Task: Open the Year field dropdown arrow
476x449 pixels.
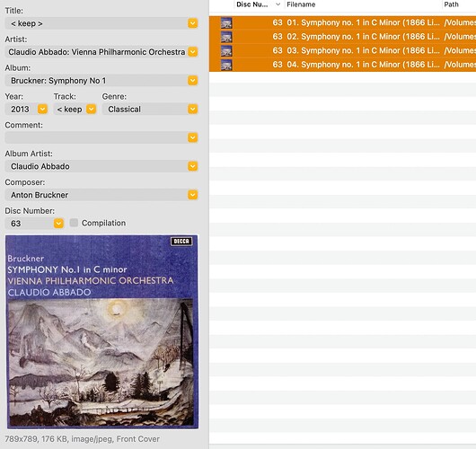Action: tap(42, 109)
